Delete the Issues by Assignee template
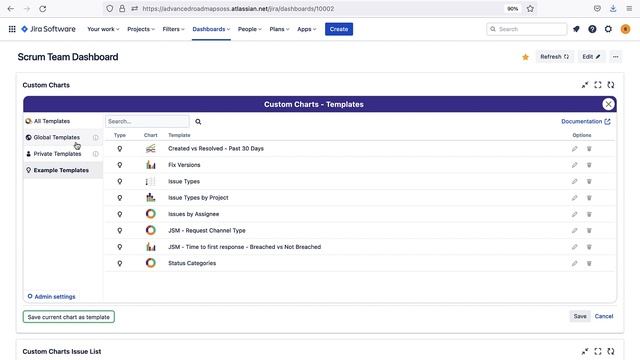 click(x=589, y=214)
